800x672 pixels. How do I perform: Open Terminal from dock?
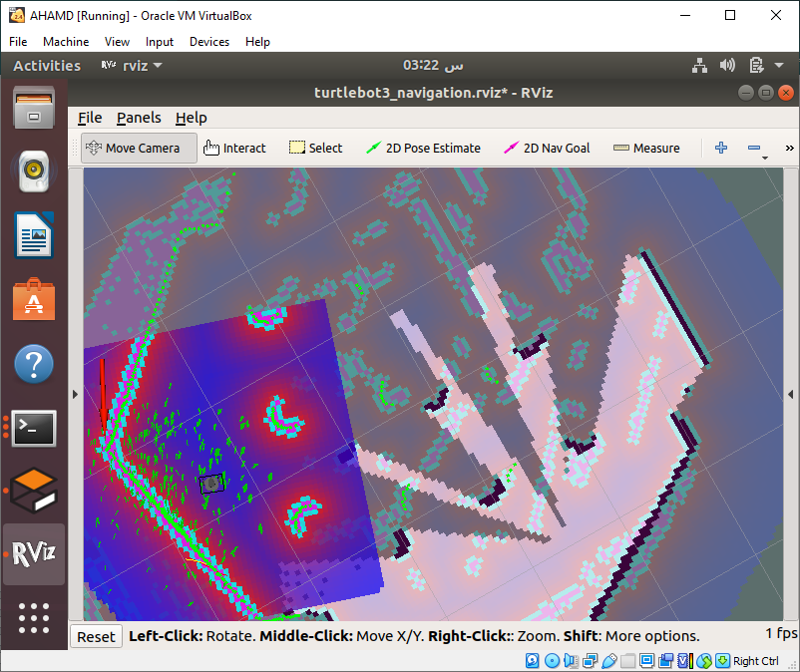[34, 429]
